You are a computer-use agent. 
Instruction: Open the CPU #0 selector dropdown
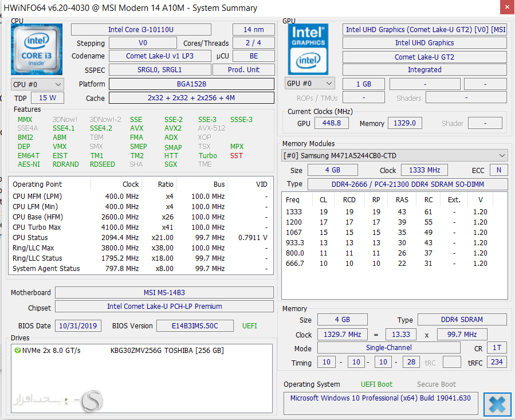click(x=37, y=84)
